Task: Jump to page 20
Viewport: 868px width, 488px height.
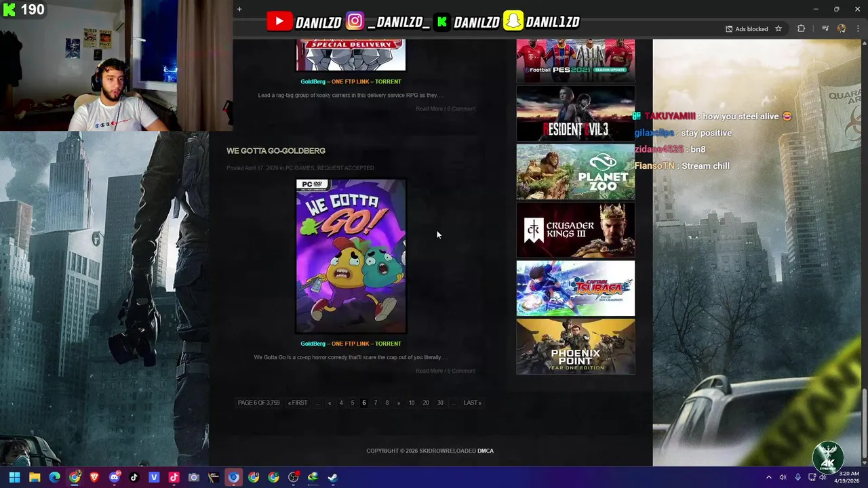Action: click(426, 403)
